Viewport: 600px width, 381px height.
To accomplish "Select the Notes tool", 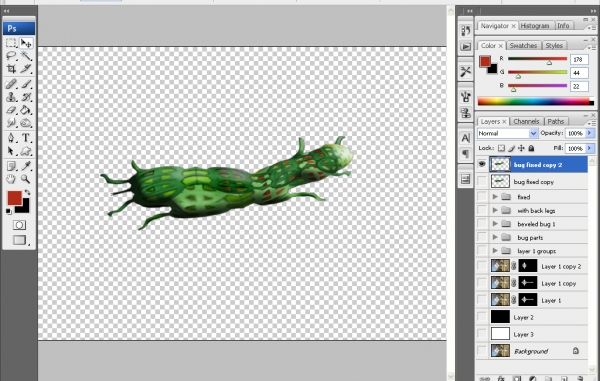I will tap(11, 166).
